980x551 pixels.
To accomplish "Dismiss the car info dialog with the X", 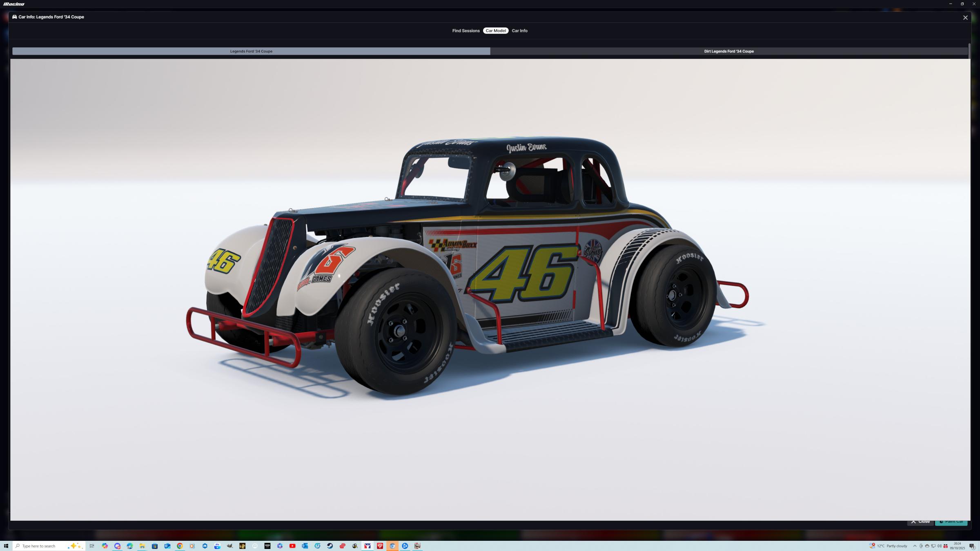I will point(965,18).
